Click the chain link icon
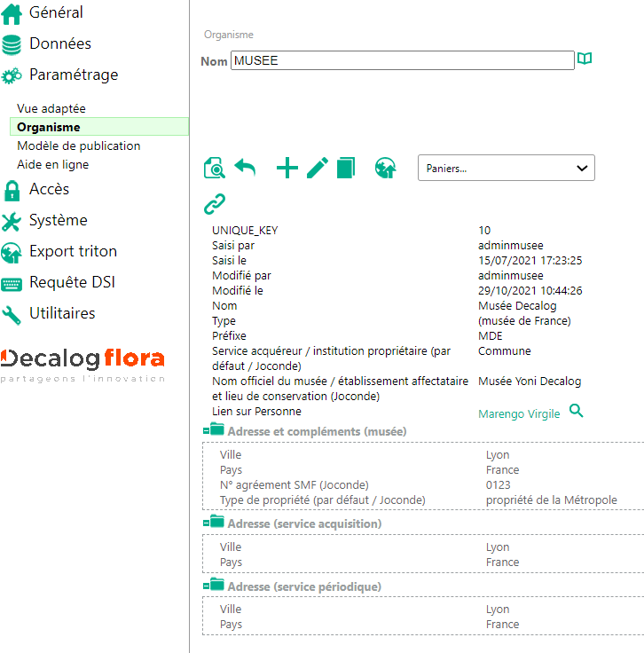Viewport: 644px width, 653px height. [x=215, y=204]
